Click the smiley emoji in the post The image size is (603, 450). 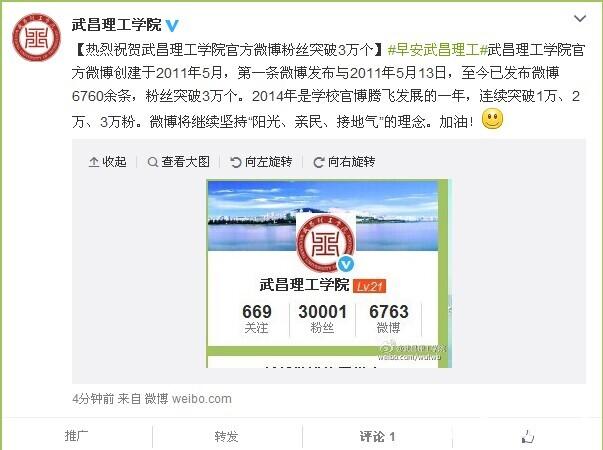point(492,118)
